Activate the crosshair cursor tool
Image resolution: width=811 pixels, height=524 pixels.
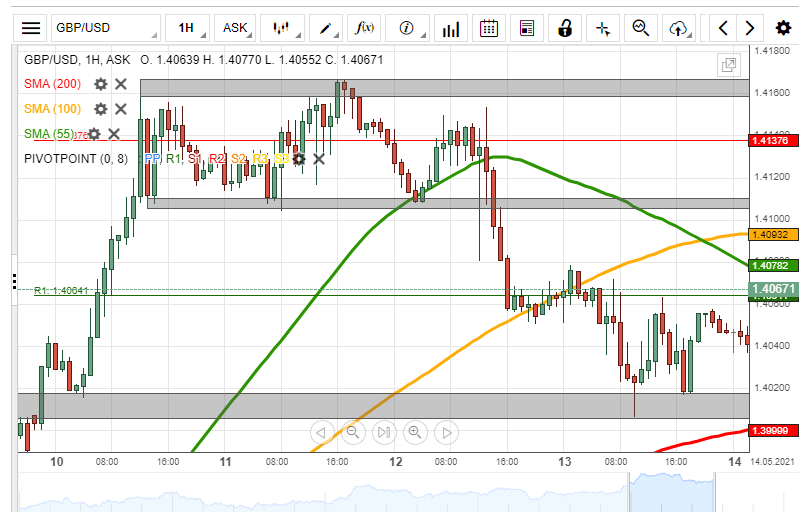pyautogui.click(x=603, y=28)
